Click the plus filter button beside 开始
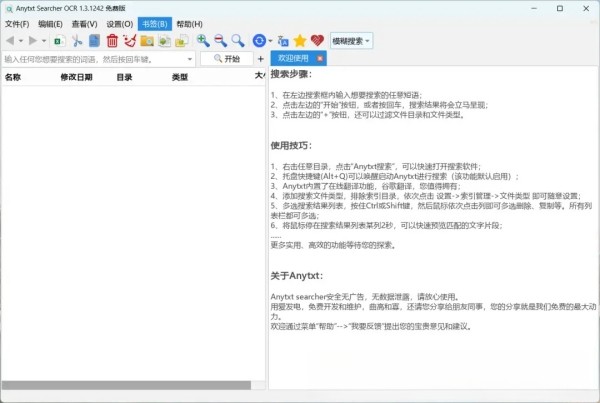This screenshot has height=403, width=600. [x=261, y=59]
